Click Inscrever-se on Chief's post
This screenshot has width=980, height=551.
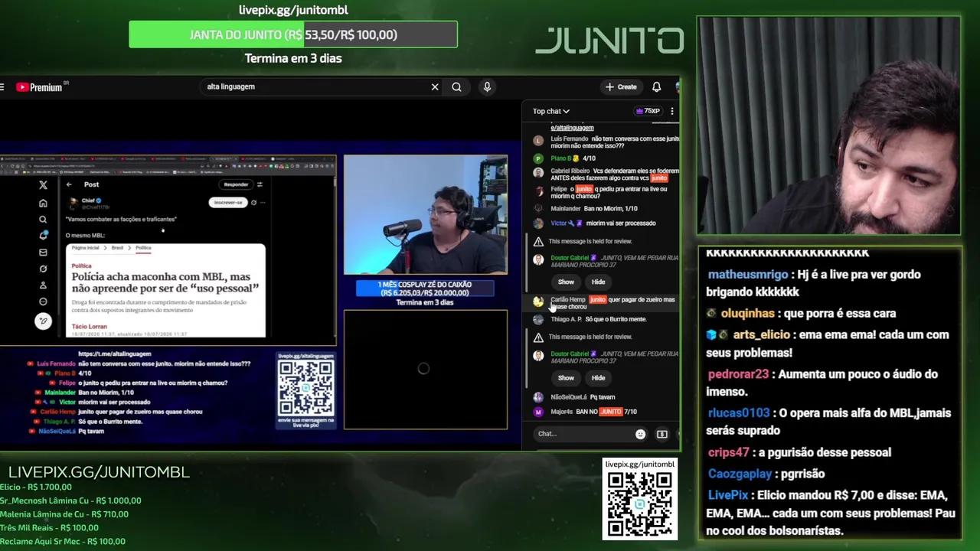[x=227, y=203]
